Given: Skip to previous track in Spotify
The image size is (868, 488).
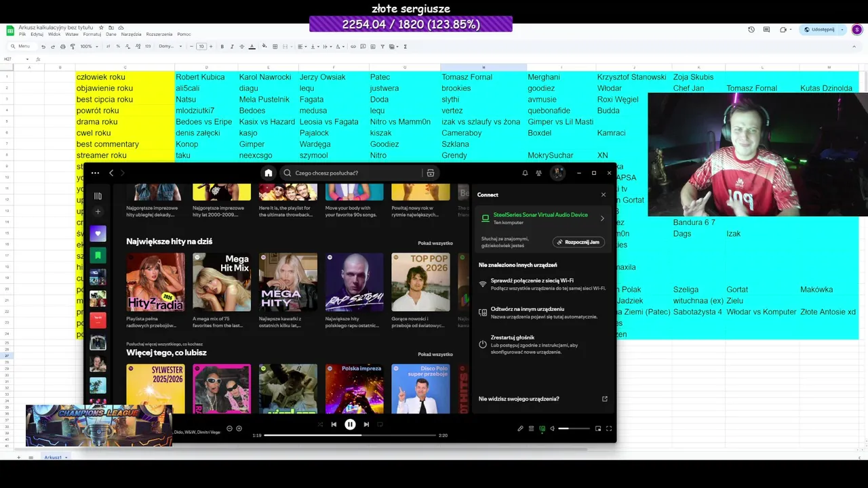Looking at the screenshot, I should tap(334, 424).
